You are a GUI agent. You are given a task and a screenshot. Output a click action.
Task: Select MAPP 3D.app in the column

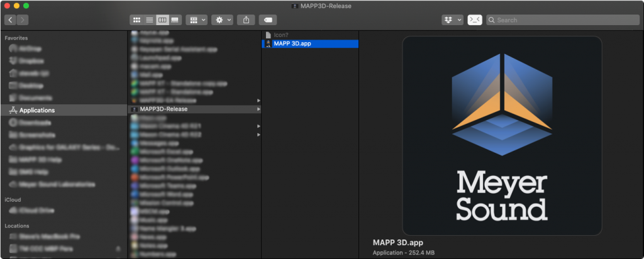(x=310, y=43)
